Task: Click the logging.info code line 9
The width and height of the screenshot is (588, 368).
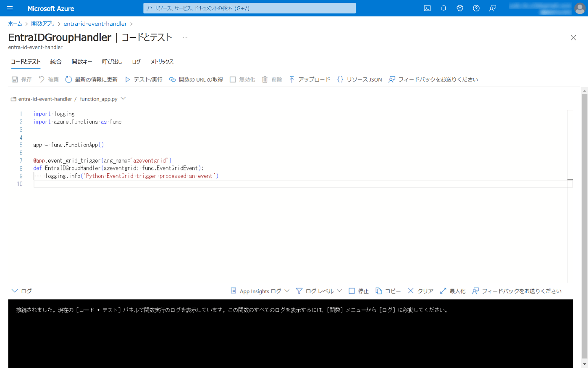Action: pos(132,176)
